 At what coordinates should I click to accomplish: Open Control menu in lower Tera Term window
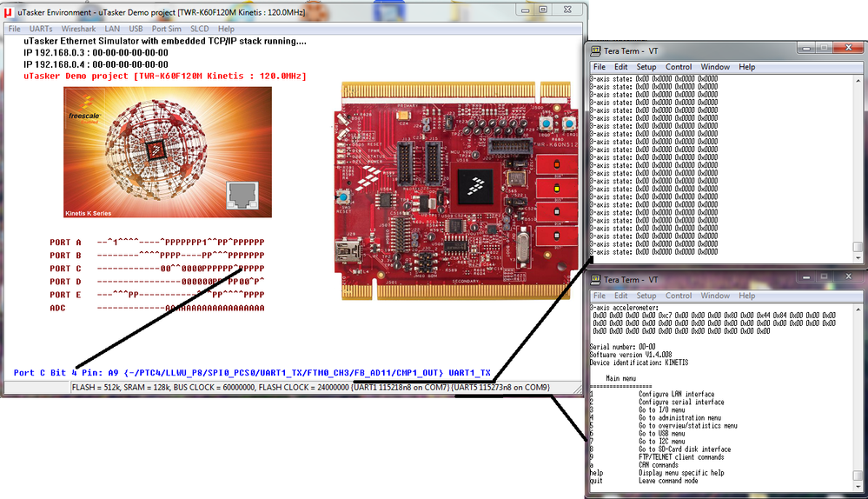[x=679, y=296]
